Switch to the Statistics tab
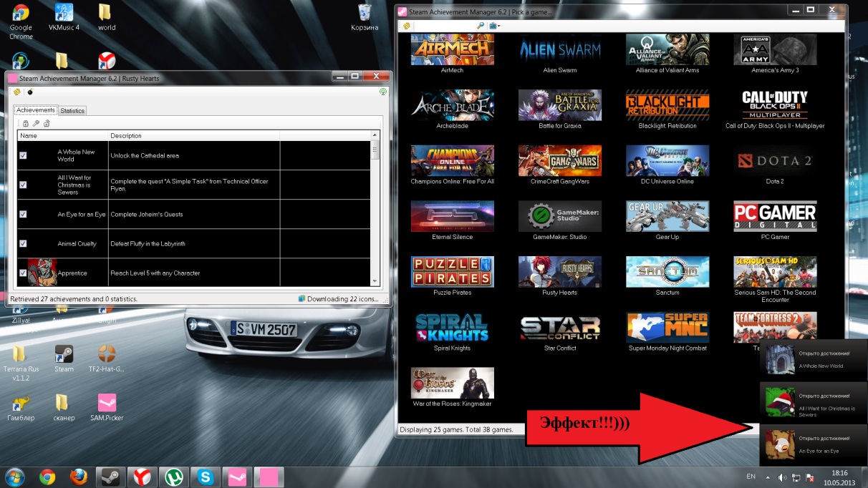 (72, 110)
